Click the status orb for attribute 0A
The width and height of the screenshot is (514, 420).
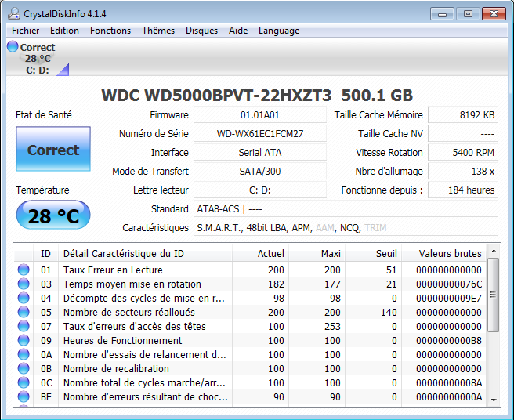[24, 354]
